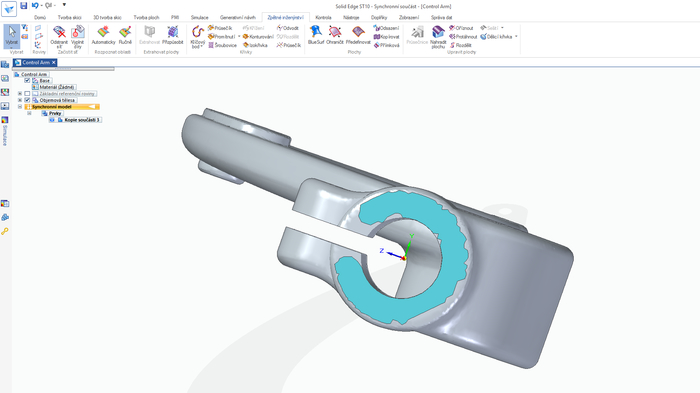Toggle the Objemová tělesa checkbox

coord(27,100)
